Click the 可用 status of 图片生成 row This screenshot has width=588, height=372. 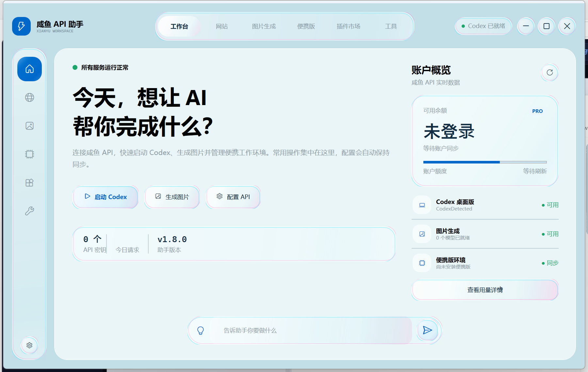tap(550, 234)
